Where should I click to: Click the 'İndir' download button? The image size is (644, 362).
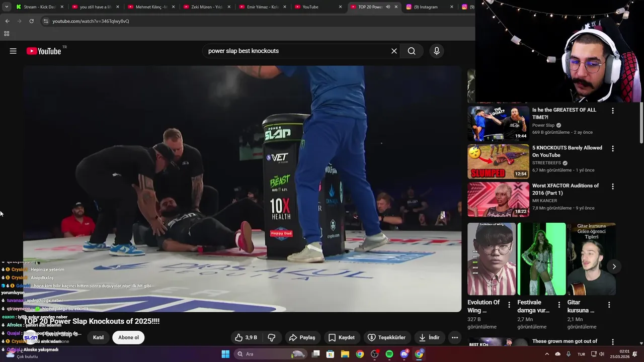tap(429, 337)
